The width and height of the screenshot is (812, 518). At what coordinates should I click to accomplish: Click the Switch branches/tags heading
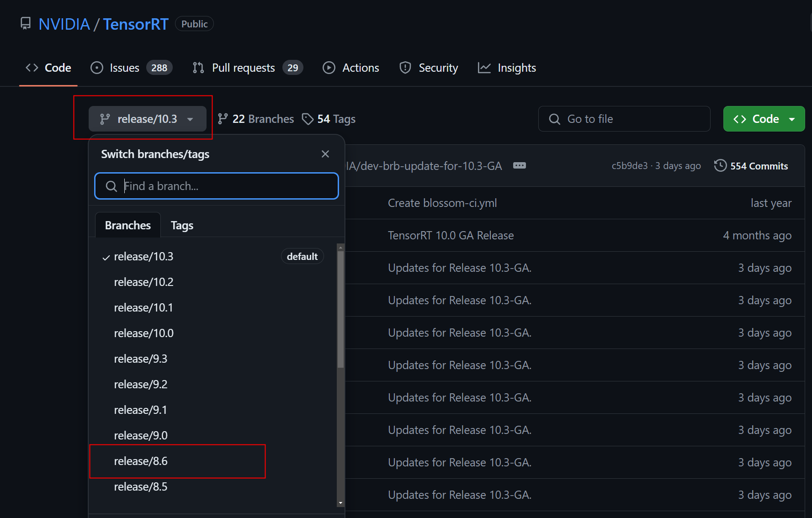(x=155, y=154)
